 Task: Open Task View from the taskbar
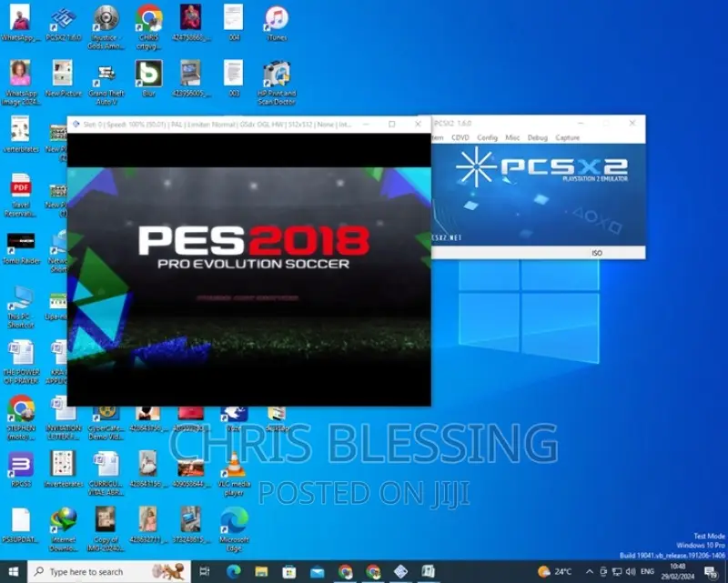tap(204, 571)
